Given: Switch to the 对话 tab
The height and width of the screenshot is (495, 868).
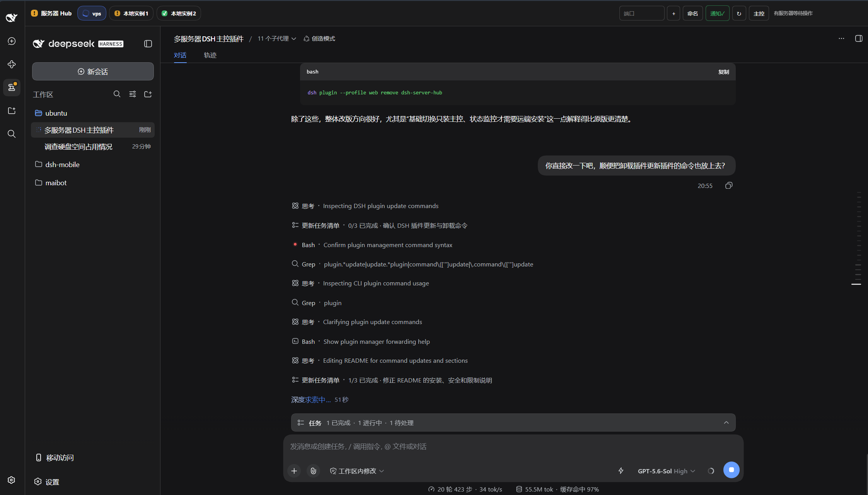Looking at the screenshot, I should (x=180, y=55).
